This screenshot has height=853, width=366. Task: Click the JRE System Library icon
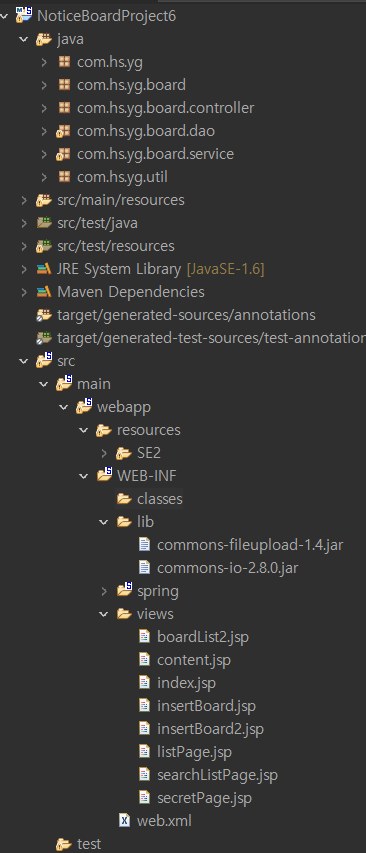coord(44,269)
